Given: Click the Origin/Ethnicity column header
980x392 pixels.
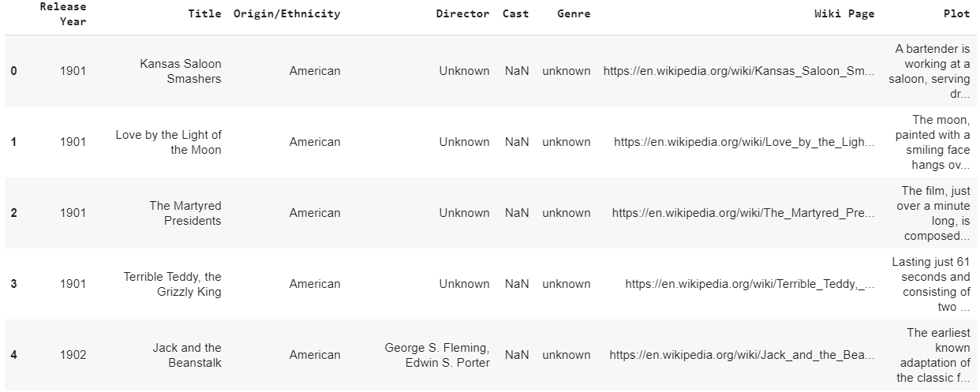Looking at the screenshot, I should (286, 14).
